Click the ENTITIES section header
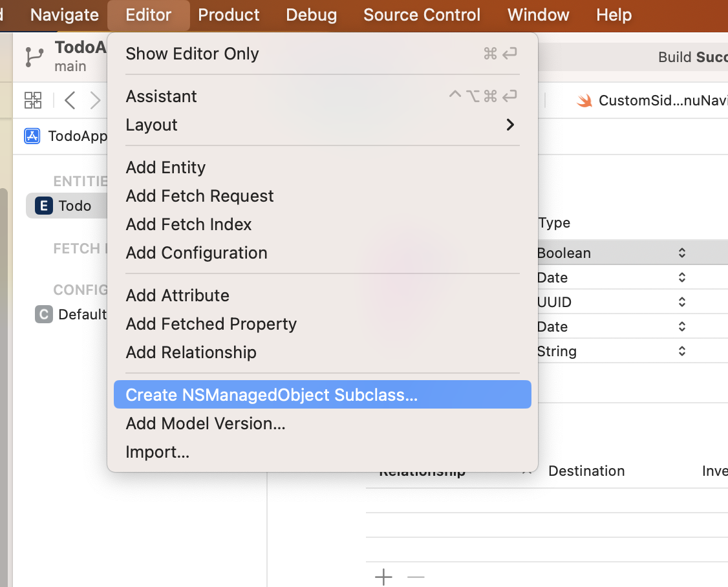This screenshot has width=728, height=587. 80,181
